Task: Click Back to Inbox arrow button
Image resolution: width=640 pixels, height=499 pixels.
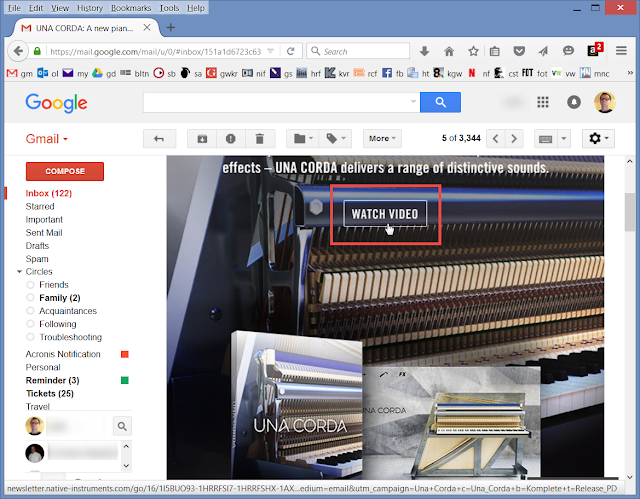Action: coord(159,139)
